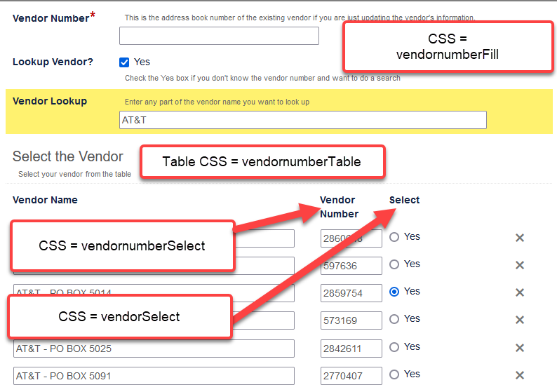557x392 pixels.
Task: Select Yes radio in the first vendor row
Action: (394, 237)
